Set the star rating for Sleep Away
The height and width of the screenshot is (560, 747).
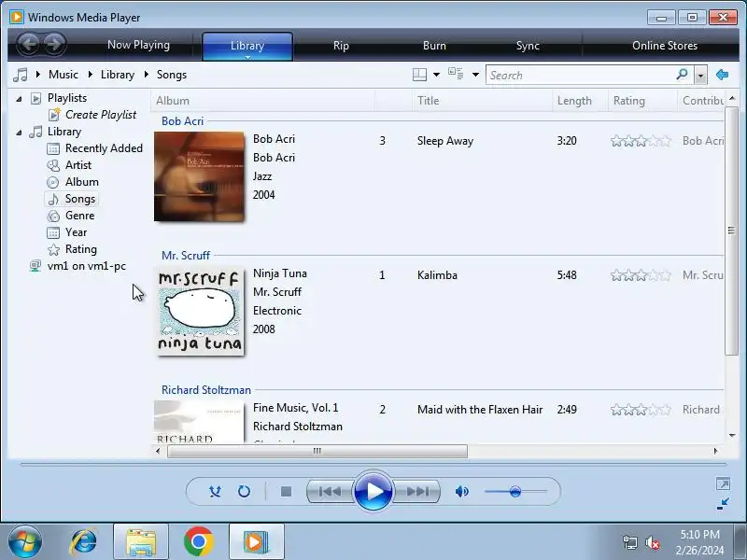coord(641,141)
